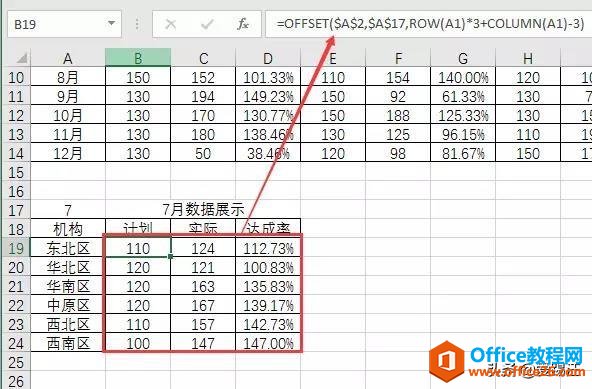Click the 华南区 cell
Viewport: 592px width, 389px height.
68,286
